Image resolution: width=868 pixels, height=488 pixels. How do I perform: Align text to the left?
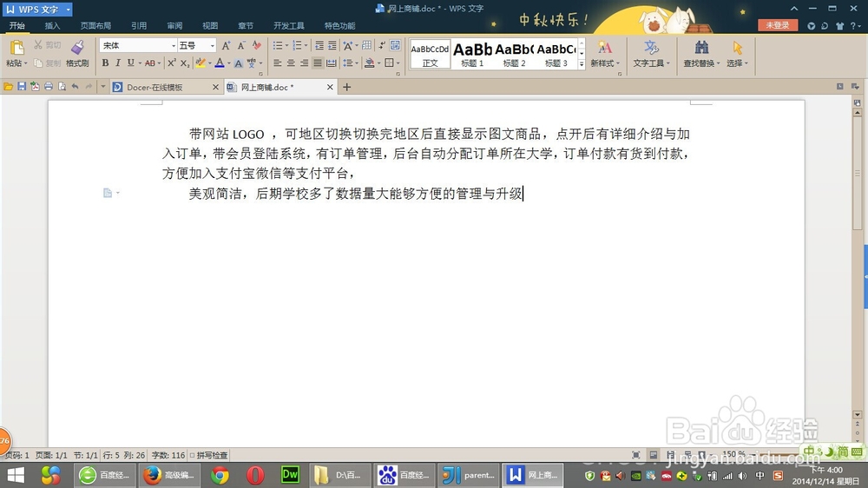(278, 63)
